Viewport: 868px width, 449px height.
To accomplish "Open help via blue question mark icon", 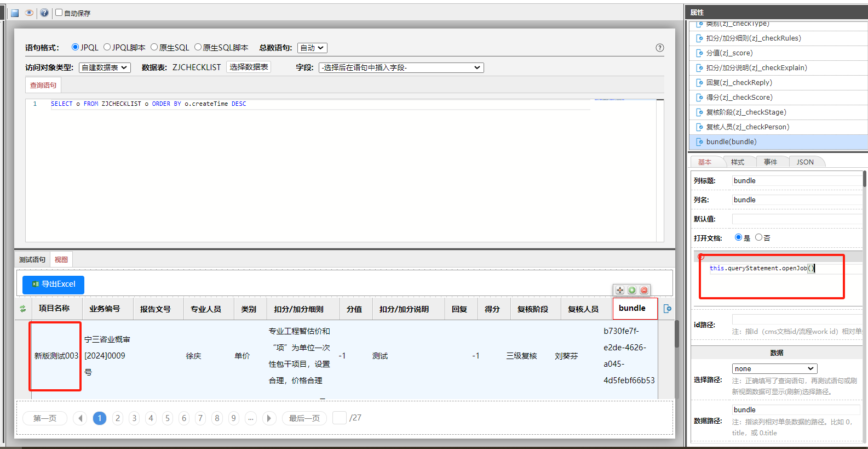I will click(44, 13).
